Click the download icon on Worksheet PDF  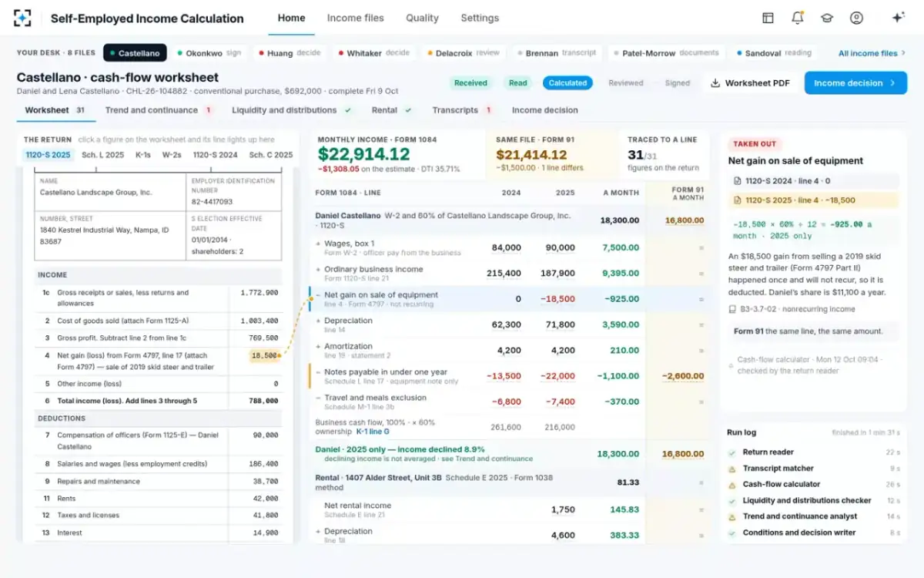715,82
